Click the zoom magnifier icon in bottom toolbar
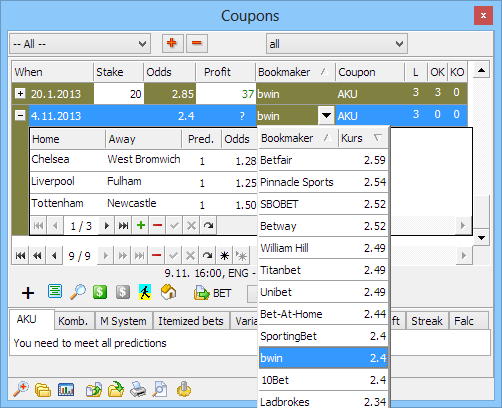Viewport: 502px width, 408px height. pos(21,390)
